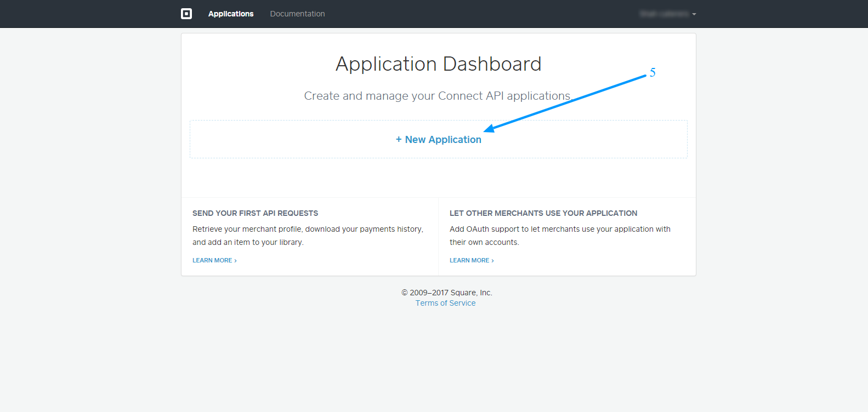Viewport: 868px width, 412px height.
Task: Click the chevron after the API requests Learn More
Action: coord(236,261)
